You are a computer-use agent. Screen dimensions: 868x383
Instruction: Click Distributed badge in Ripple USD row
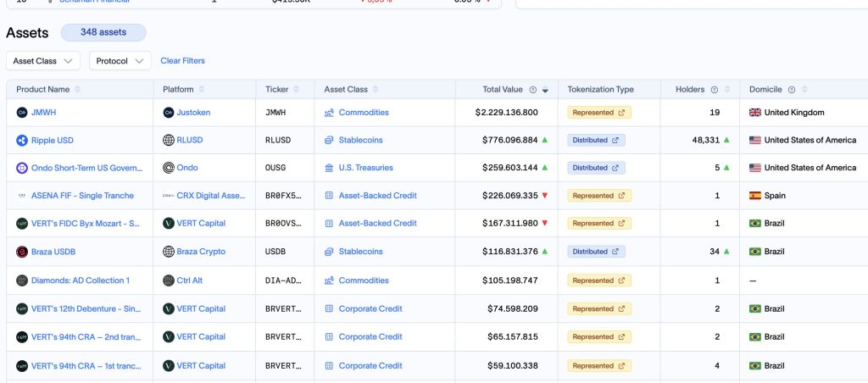click(x=596, y=140)
